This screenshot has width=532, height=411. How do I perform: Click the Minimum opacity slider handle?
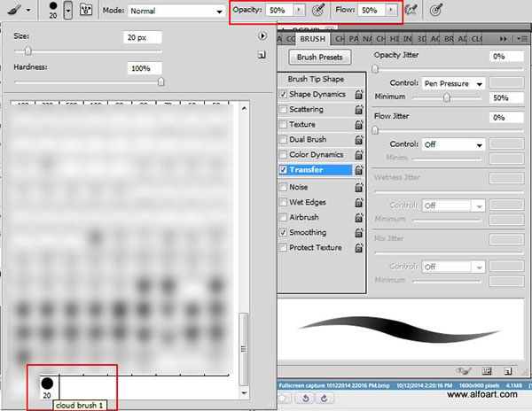pyautogui.click(x=447, y=98)
